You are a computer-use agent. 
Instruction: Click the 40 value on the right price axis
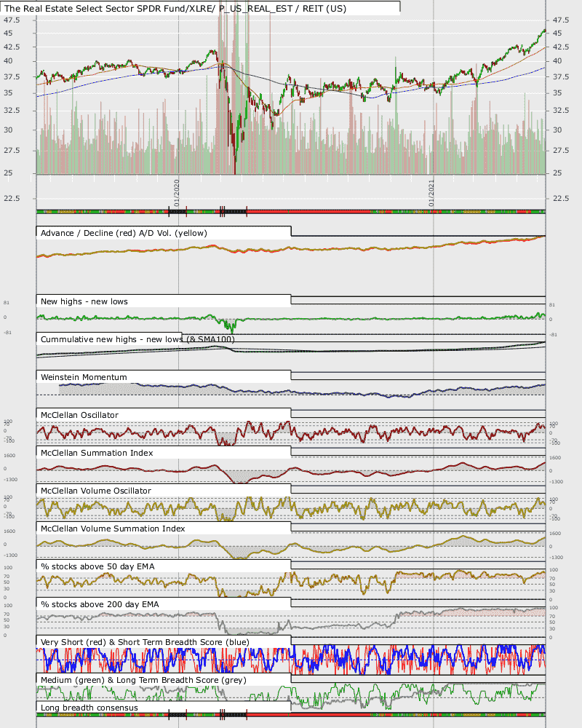tap(557, 61)
